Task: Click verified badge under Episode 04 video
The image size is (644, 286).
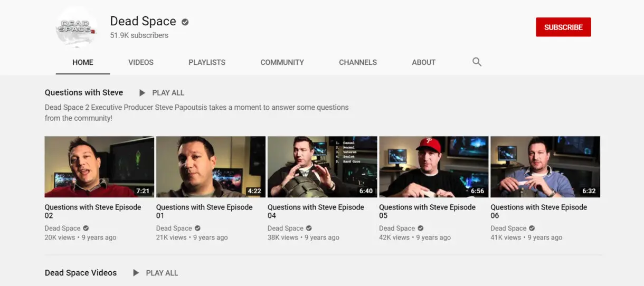Action: 309,228
